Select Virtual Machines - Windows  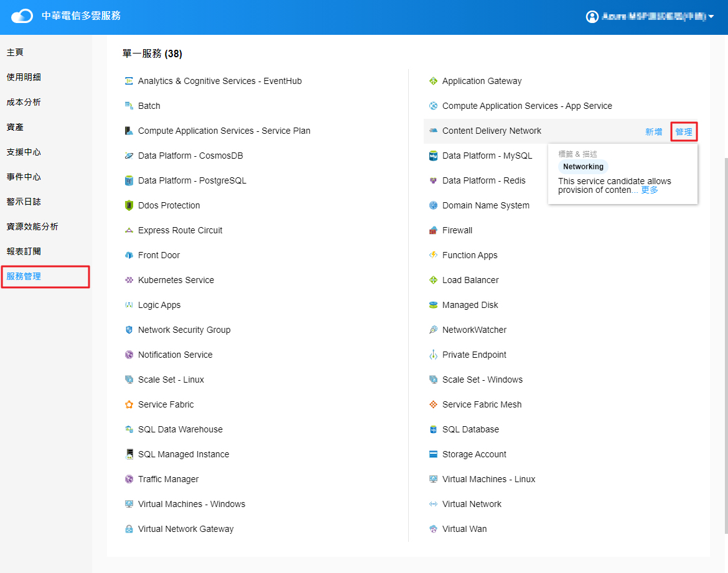(191, 505)
